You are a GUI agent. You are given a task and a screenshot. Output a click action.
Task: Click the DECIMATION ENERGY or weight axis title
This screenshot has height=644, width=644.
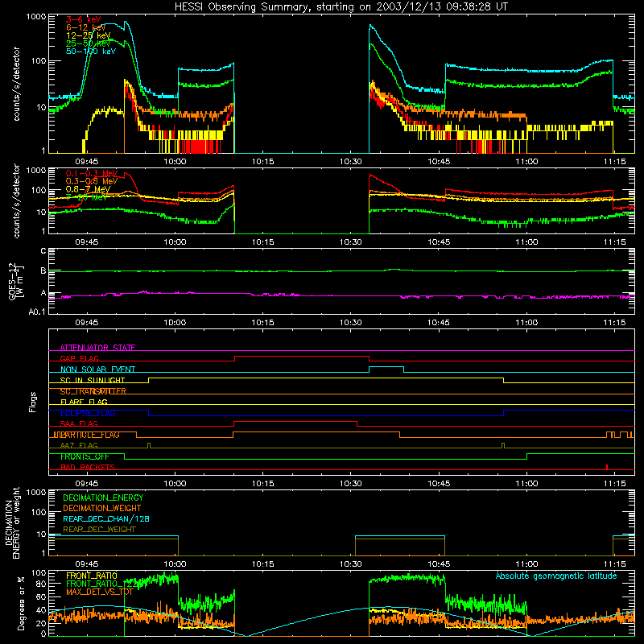tap(12, 523)
